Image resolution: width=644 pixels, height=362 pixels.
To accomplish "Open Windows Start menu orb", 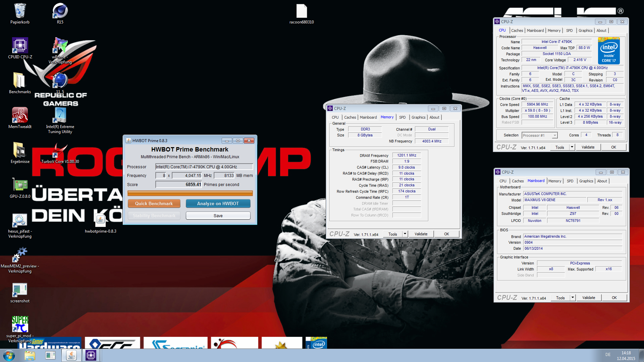I will 9,355.
